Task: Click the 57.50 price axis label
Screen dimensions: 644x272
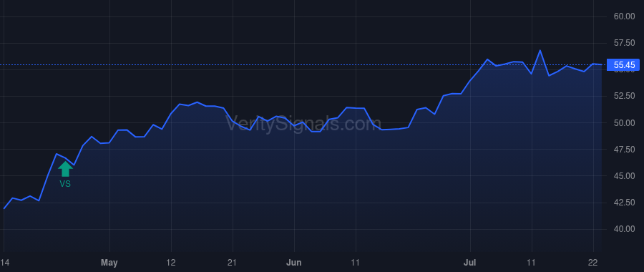Action: [624, 43]
